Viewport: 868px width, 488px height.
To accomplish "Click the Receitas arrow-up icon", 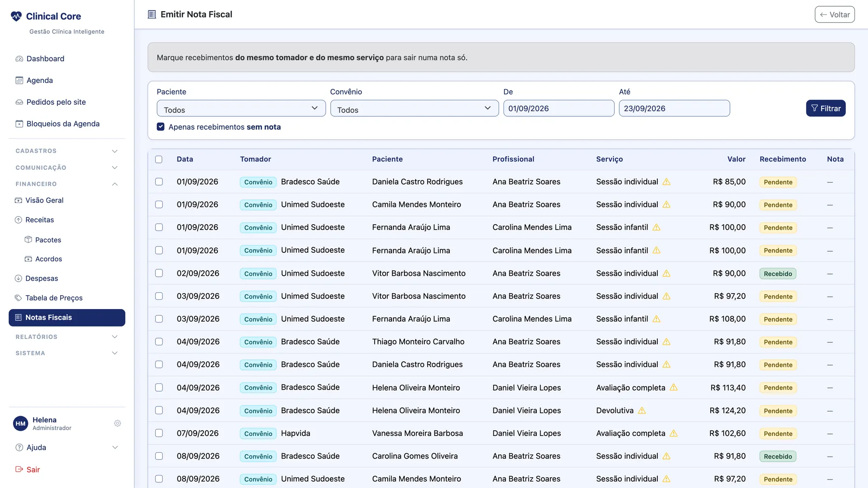I will [18, 220].
